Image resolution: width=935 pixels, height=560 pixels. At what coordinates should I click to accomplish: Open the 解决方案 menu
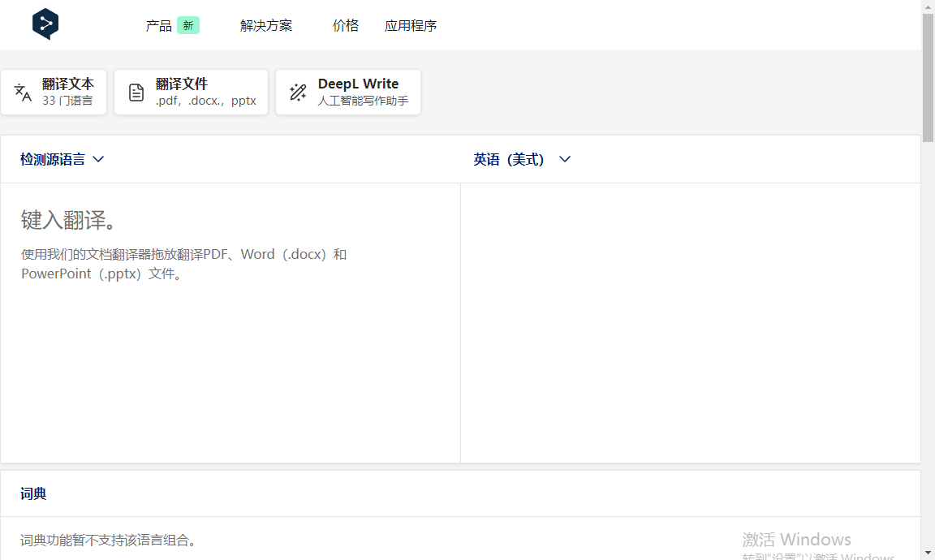[x=266, y=26]
